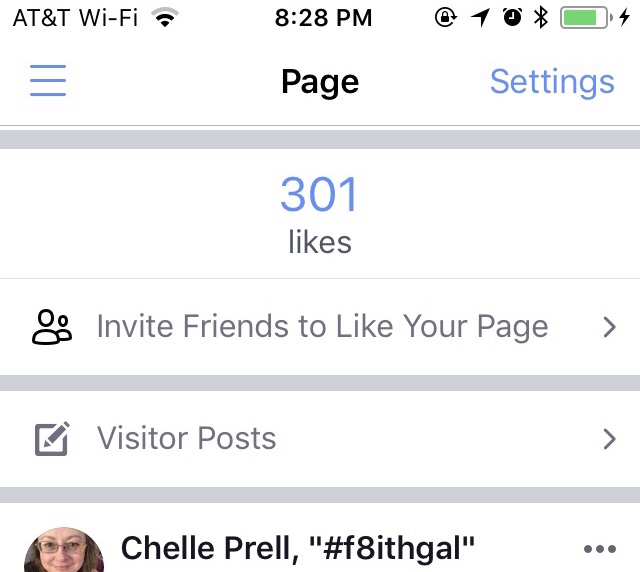Open post options three-dot menu

(599, 549)
